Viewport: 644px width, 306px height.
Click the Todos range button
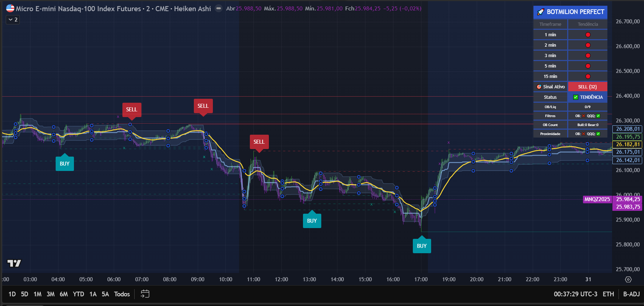tap(122, 294)
